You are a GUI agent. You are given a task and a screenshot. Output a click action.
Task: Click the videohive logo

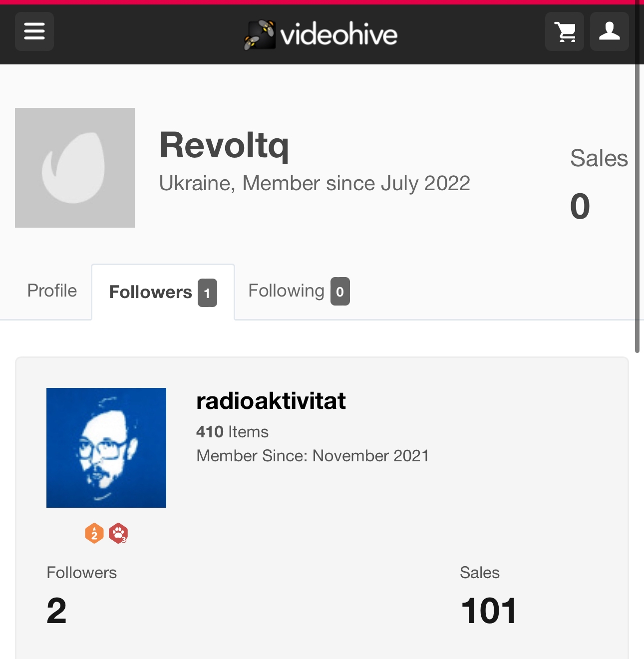click(x=321, y=34)
